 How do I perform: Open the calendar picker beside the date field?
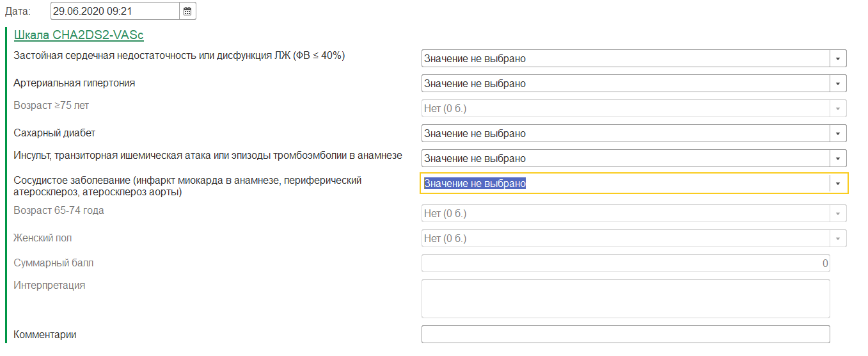[187, 12]
